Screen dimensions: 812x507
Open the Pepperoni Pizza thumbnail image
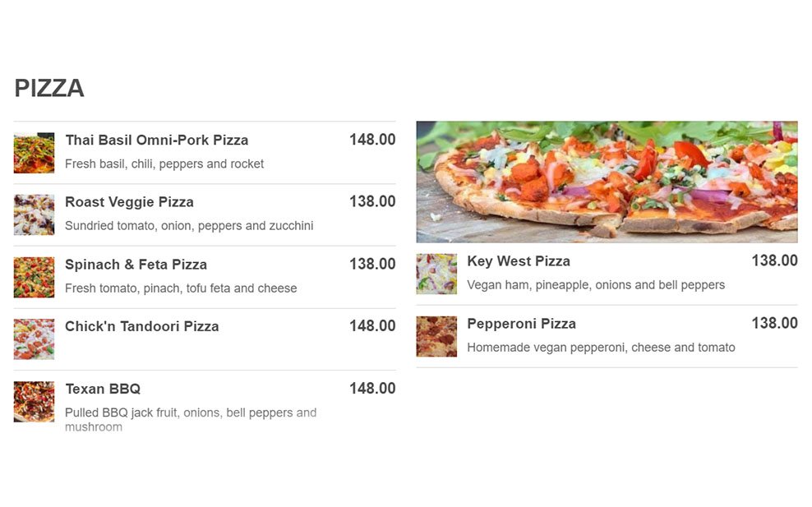pos(436,337)
